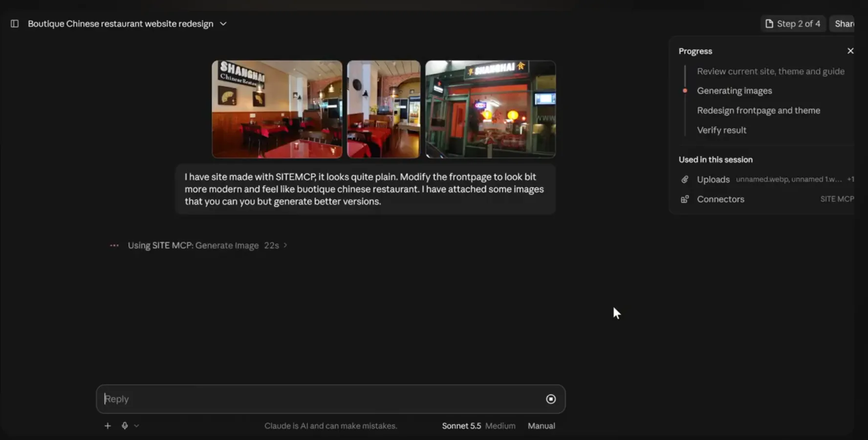Image resolution: width=868 pixels, height=440 pixels.
Task: Click the SITE MCP connector label
Action: 837,199
